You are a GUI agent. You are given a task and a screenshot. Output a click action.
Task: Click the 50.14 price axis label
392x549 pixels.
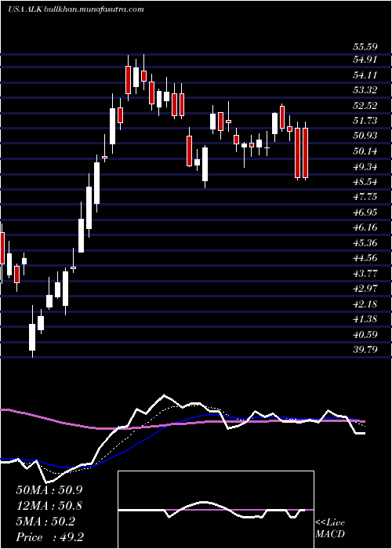pyautogui.click(x=364, y=151)
